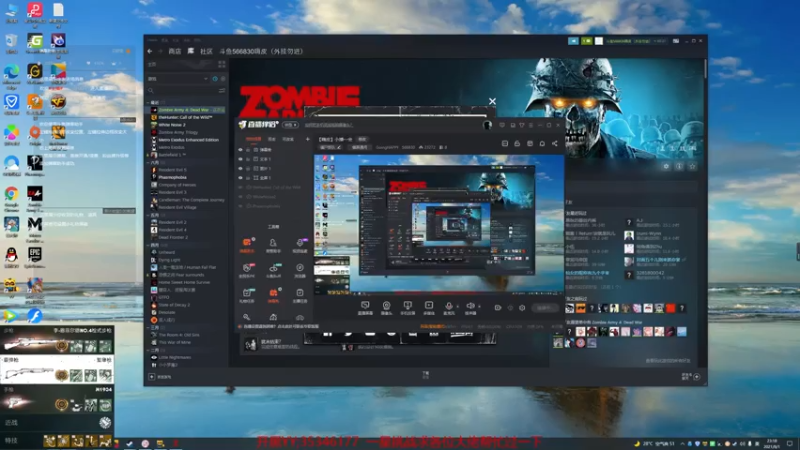
Task: Open the QQ penguin desktop shortcut
Action: coord(11,258)
